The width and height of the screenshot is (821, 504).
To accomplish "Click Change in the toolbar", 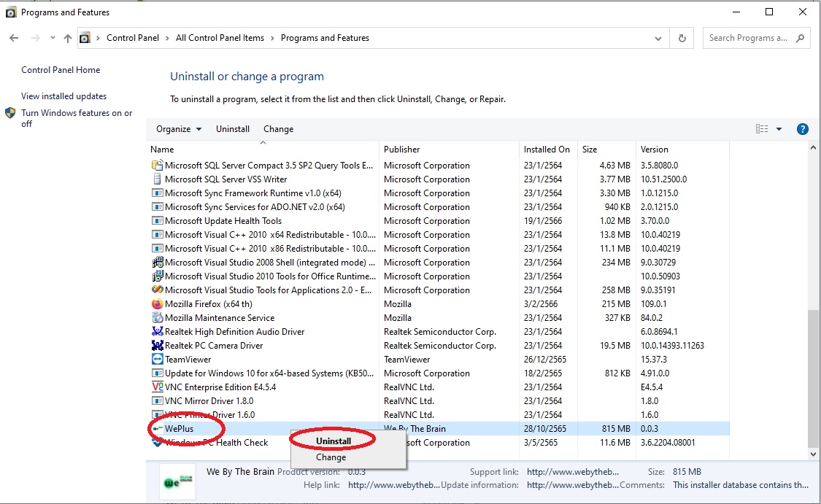I will point(278,129).
